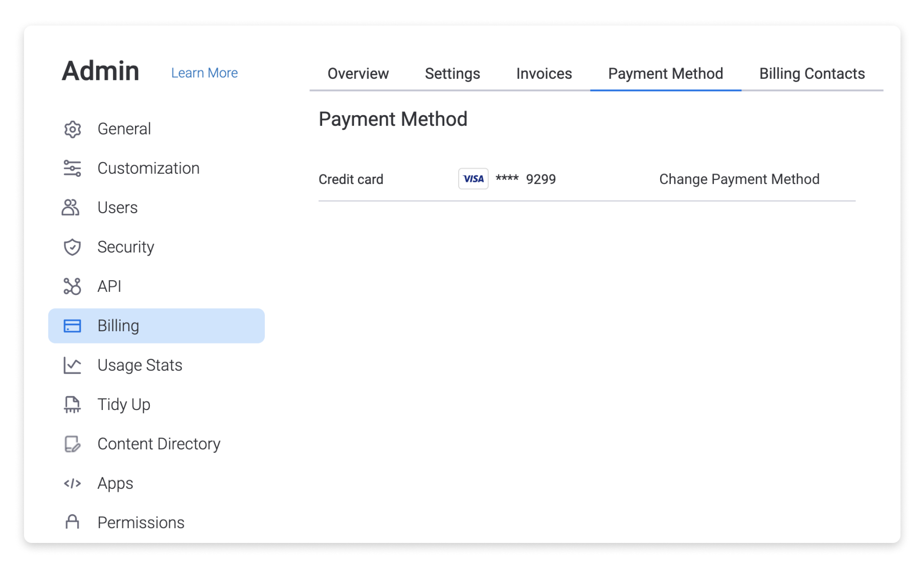Open Tidy Up section

point(156,404)
